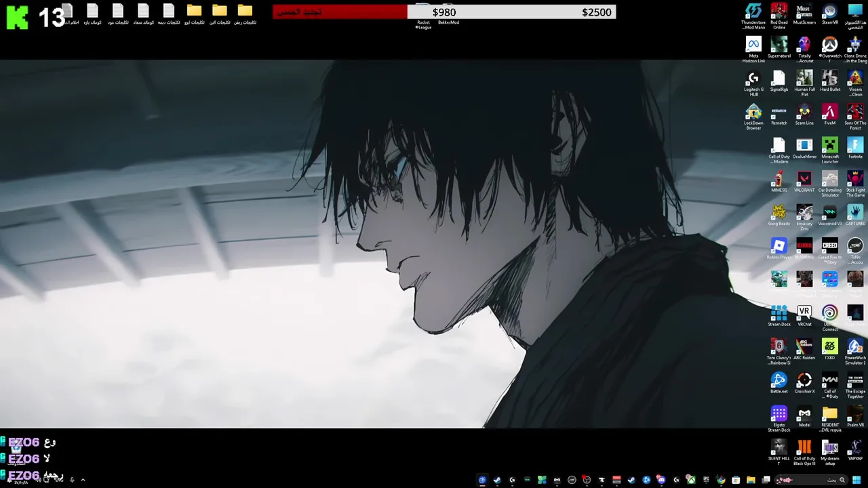Select the YAPYAP desktop icon
The height and width of the screenshot is (488, 868).
pos(855,451)
